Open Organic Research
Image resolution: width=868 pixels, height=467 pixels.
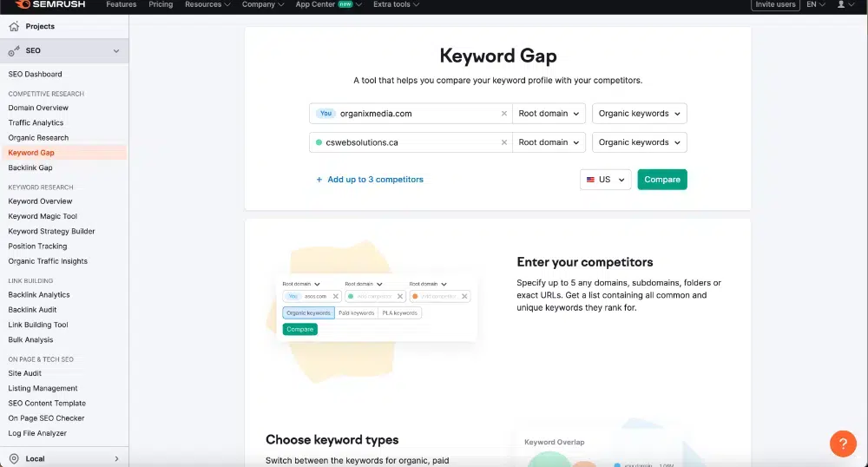[38, 138]
